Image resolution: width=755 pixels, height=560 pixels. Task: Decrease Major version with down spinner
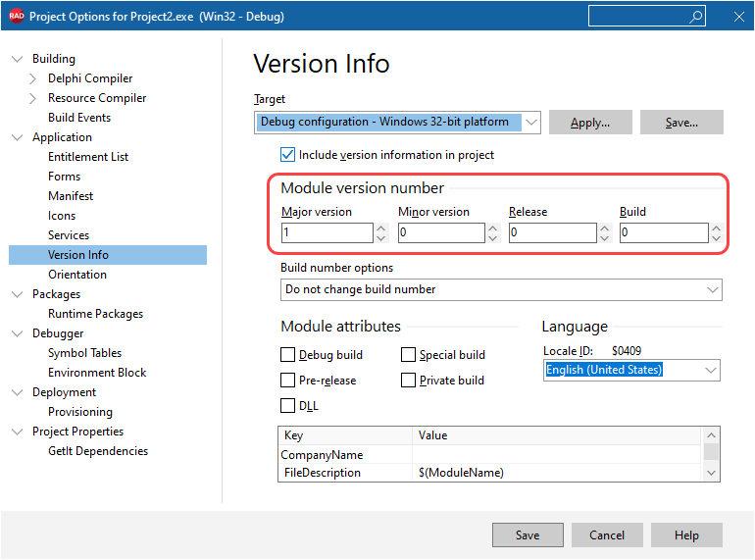tap(381, 238)
